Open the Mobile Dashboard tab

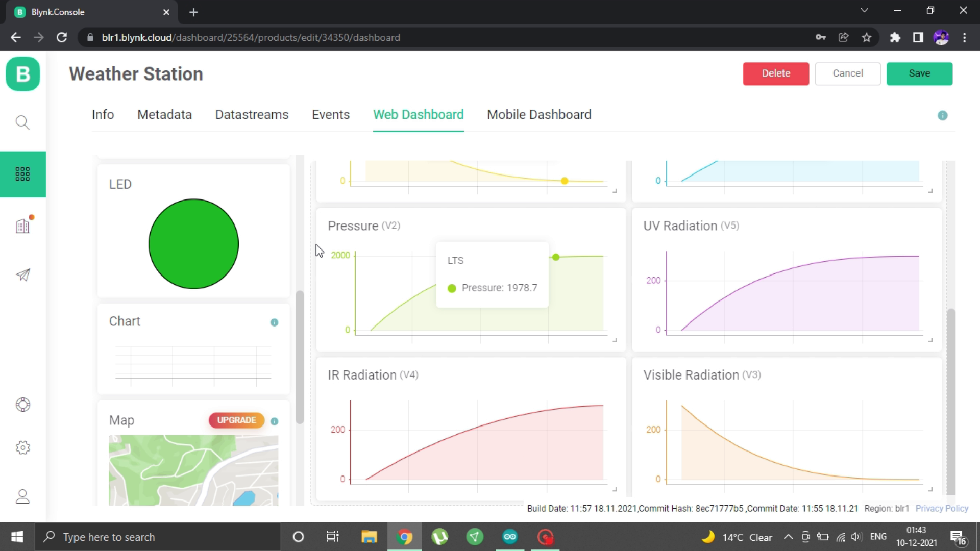(x=539, y=115)
